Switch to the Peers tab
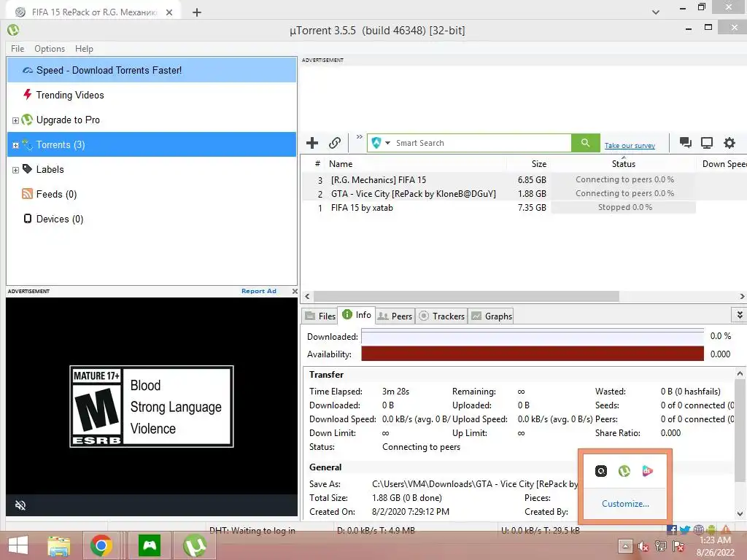The image size is (747, 560). point(395,316)
